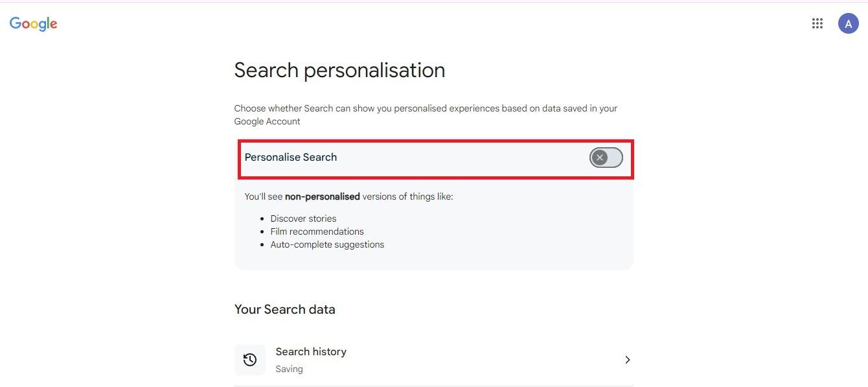This screenshot has width=868, height=387.
Task: Click the Search personalisation page heading
Action: tap(339, 70)
